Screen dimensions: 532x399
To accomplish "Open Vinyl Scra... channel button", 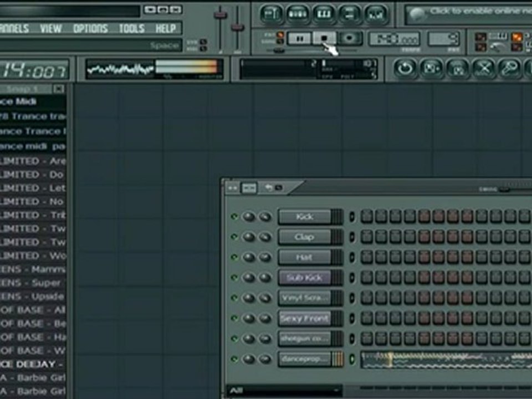I will (x=304, y=298).
